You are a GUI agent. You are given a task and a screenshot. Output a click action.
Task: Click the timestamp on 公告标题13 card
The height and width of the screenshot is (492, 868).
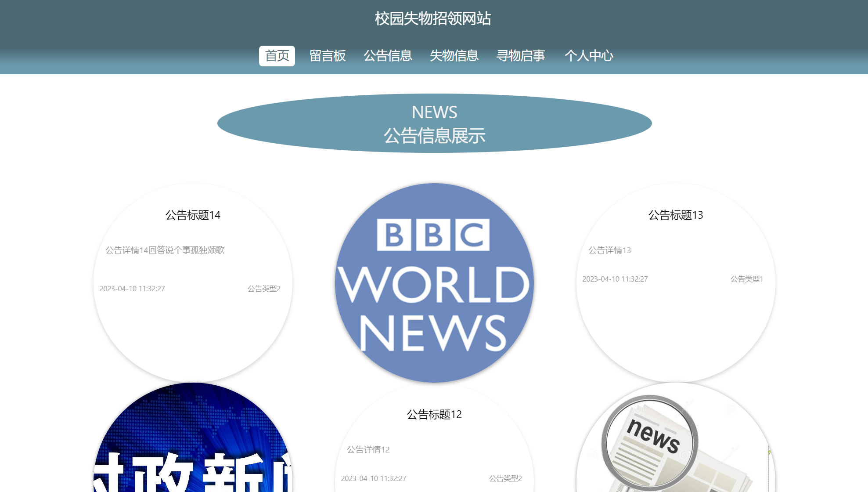pyautogui.click(x=615, y=279)
